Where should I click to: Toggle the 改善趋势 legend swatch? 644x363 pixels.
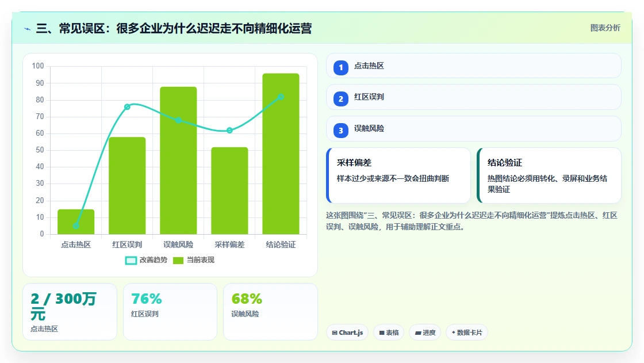[131, 260]
